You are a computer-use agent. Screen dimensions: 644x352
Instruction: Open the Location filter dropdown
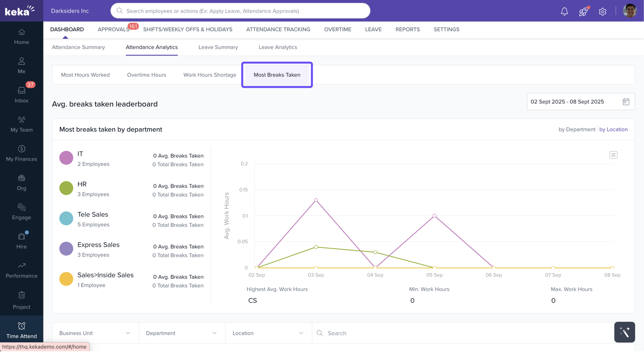pos(268,333)
